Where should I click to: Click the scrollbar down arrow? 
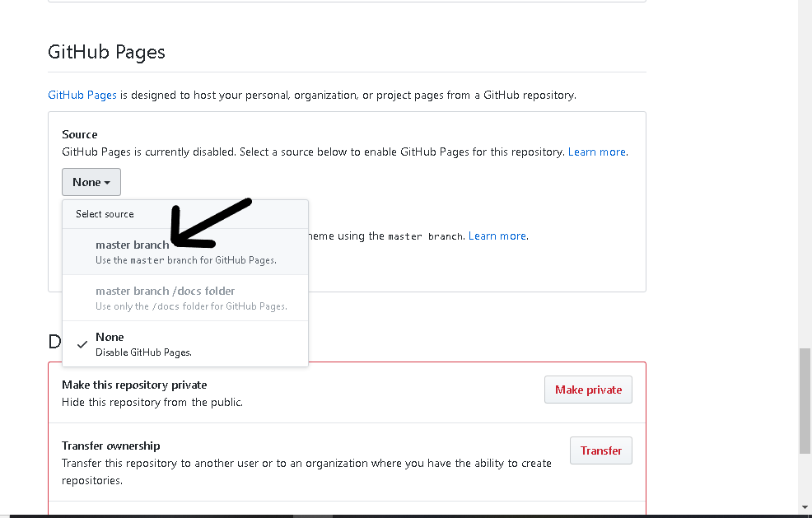pos(805,506)
